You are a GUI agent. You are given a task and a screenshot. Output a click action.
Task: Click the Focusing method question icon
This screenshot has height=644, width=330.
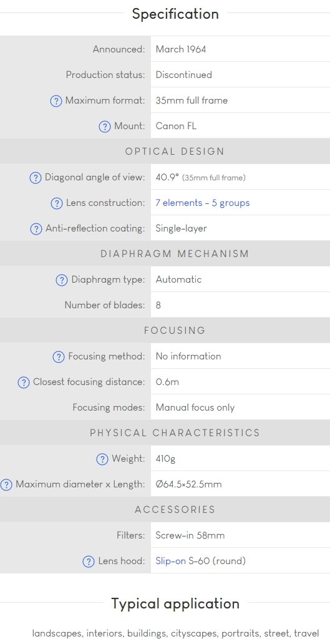coord(59,357)
